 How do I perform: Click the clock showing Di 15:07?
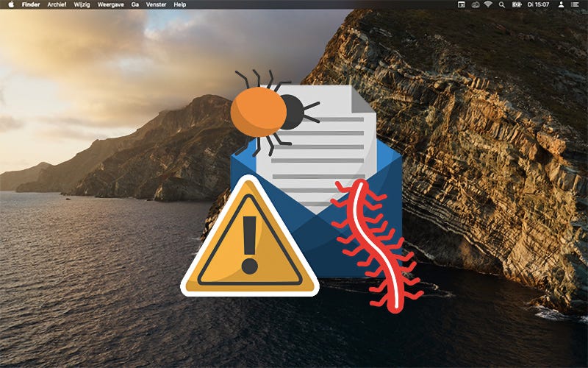point(539,4)
